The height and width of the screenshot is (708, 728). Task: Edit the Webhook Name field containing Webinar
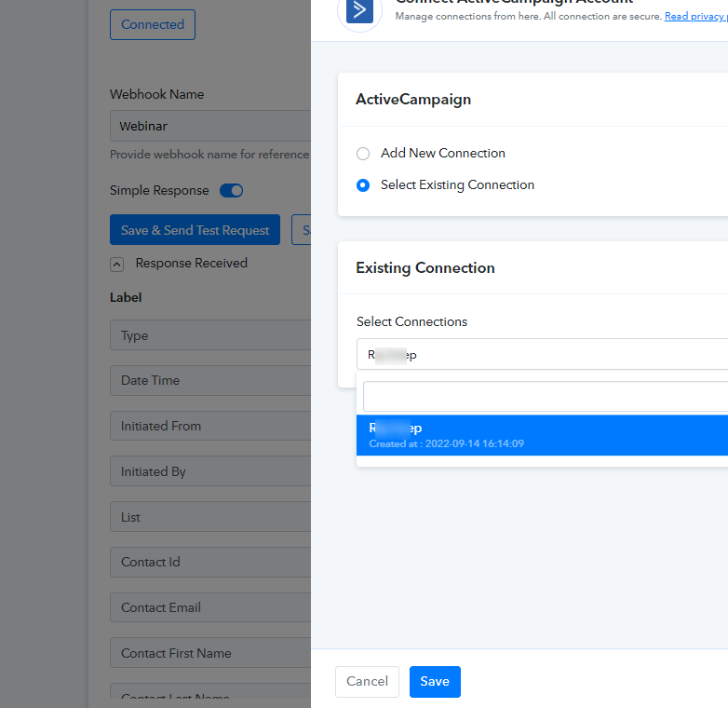click(210, 126)
